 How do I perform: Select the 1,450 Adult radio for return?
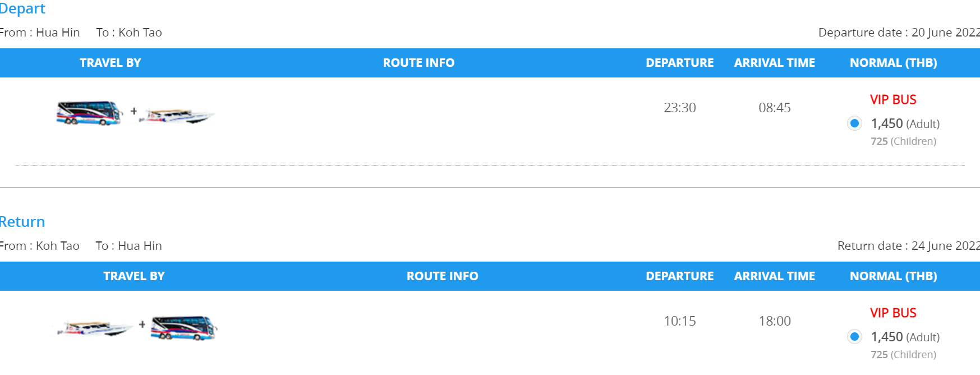point(854,337)
